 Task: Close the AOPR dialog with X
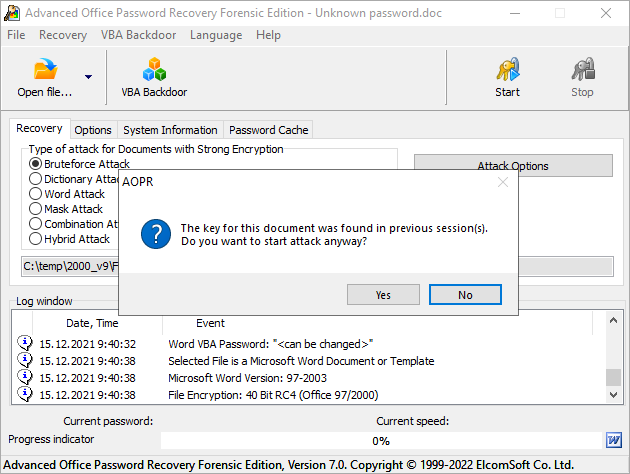coord(503,182)
